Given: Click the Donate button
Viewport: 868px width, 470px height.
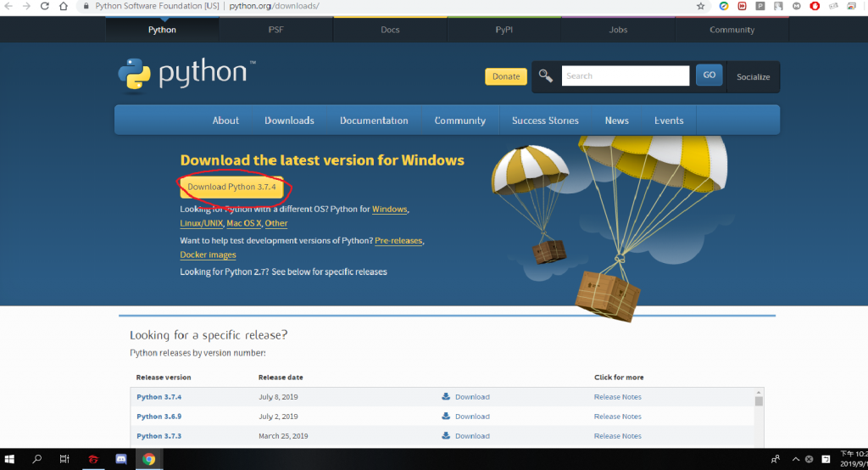Looking at the screenshot, I should tap(506, 76).
